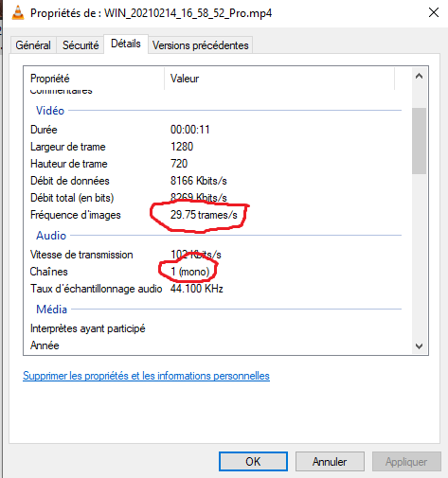
Task: Click the 29.75 trames/s value
Action: (x=204, y=215)
